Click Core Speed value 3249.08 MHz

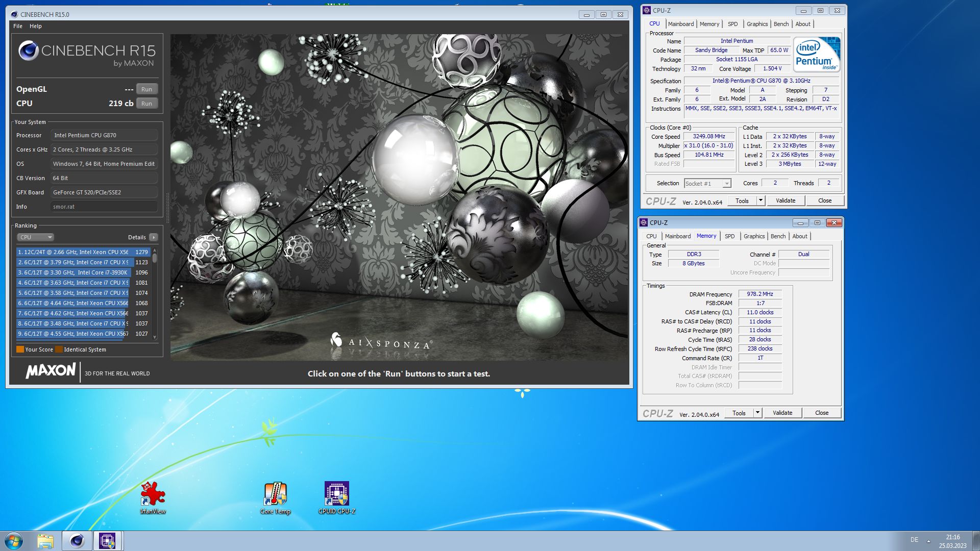(x=709, y=136)
